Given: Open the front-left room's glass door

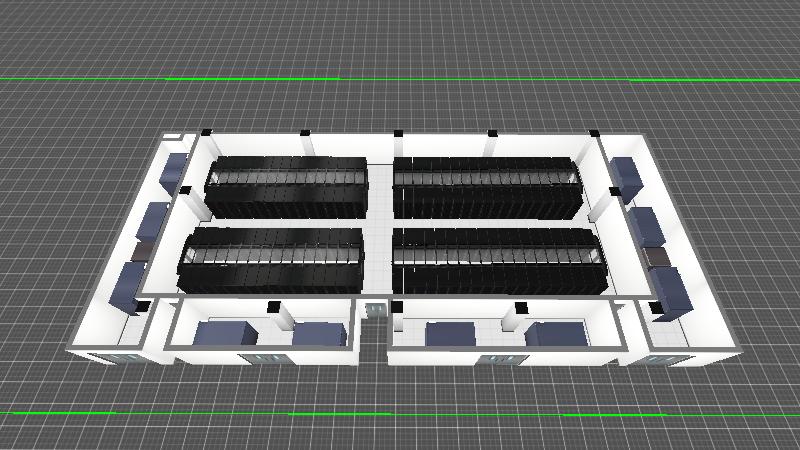Looking at the screenshot, I should 263,358.
